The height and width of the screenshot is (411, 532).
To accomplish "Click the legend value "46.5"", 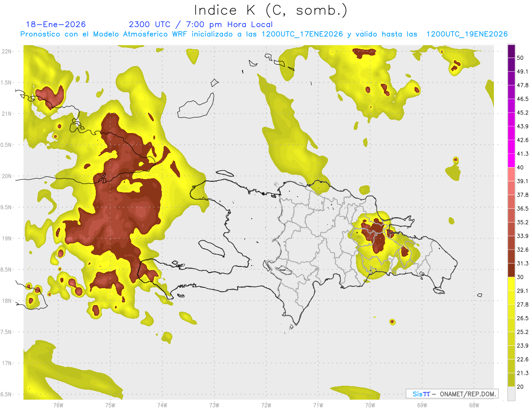I will tap(523, 99).
